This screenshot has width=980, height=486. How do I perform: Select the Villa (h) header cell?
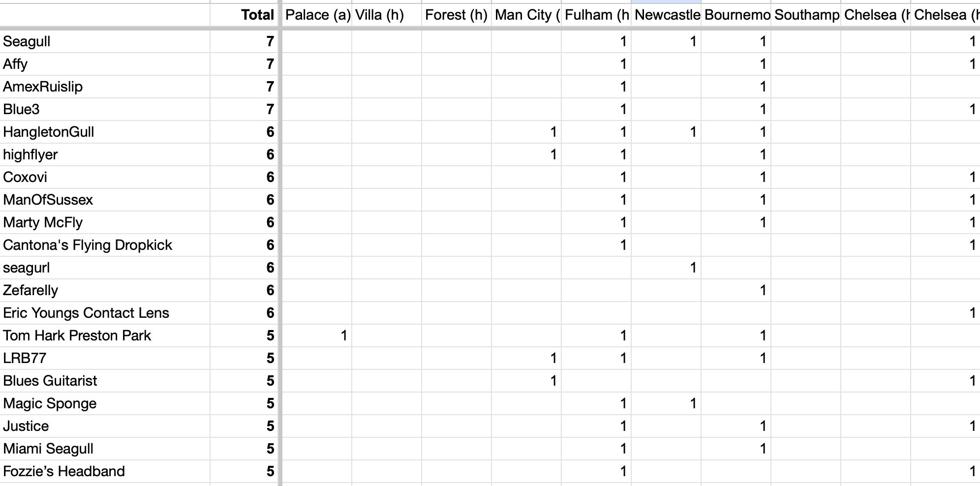click(x=387, y=15)
